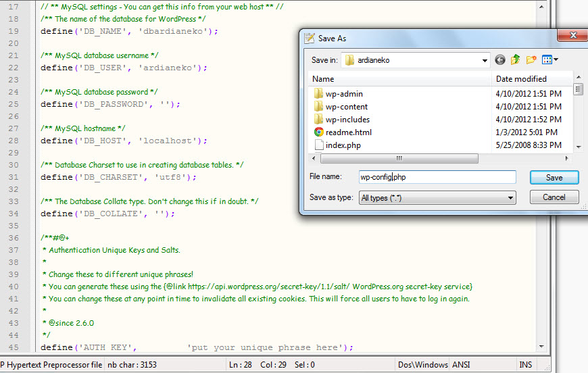The image size is (588, 373).
Task: Click the Cancel button
Action: point(554,197)
